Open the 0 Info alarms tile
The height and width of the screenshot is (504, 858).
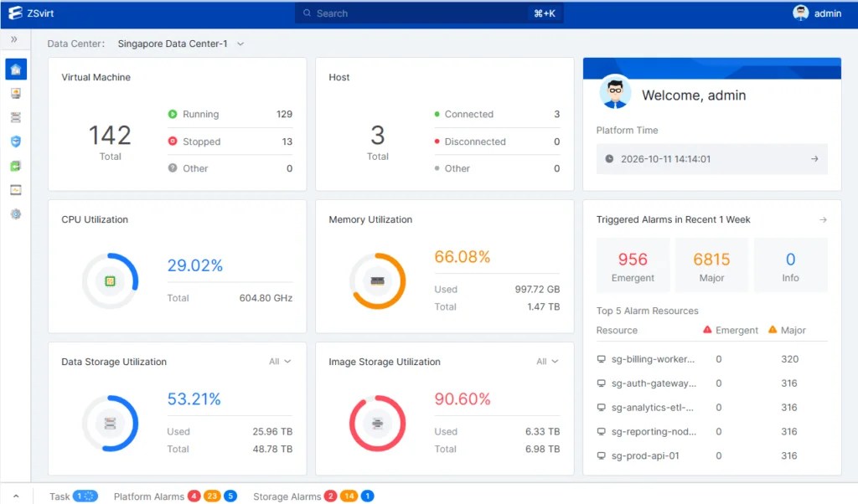[790, 265]
